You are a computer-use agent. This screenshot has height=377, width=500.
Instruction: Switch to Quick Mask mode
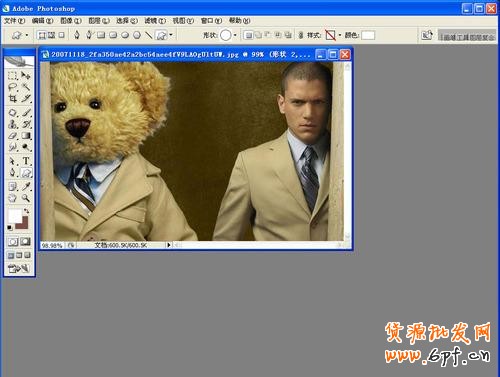click(26, 241)
